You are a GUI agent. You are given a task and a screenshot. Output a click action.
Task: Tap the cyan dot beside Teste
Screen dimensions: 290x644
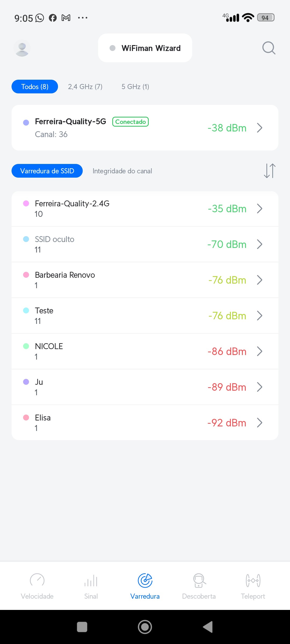[x=26, y=310]
